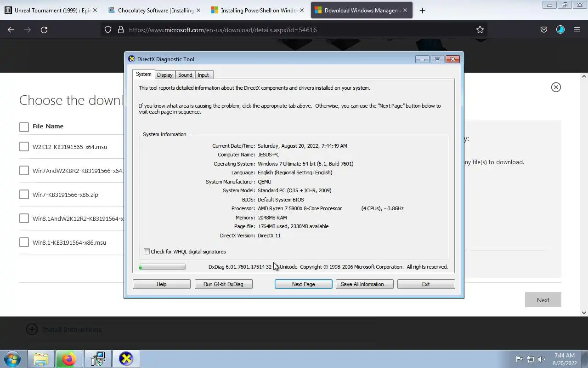Screen dimensions: 588x368
Task: Open the Windows Start orb
Action: 12,359
